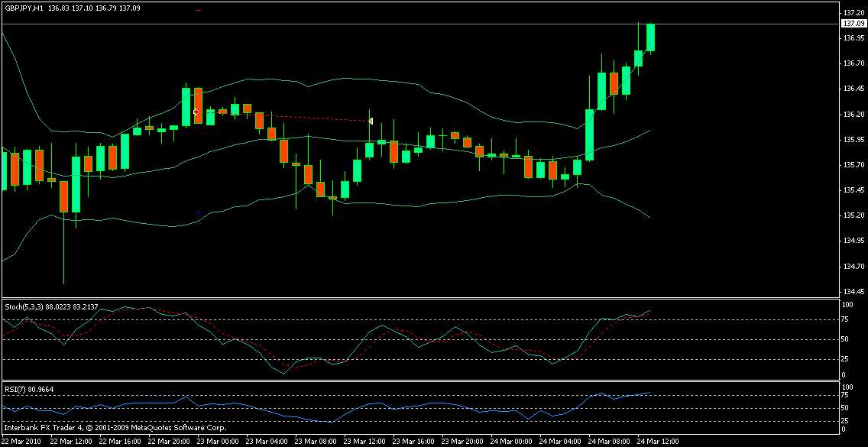Screen dimensions: 868x447
Task: Click the trade entry arrow marker on the chart
Action: pos(196,112)
